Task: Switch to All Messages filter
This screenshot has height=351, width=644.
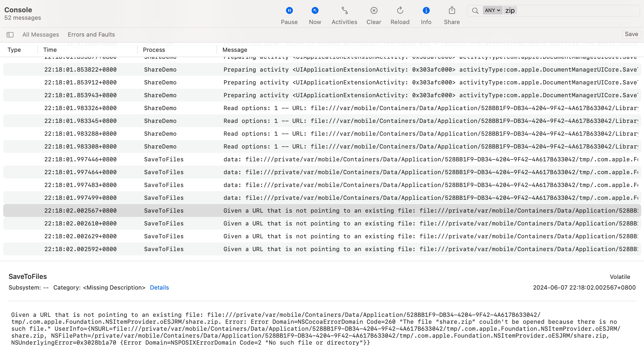Action: (x=41, y=35)
